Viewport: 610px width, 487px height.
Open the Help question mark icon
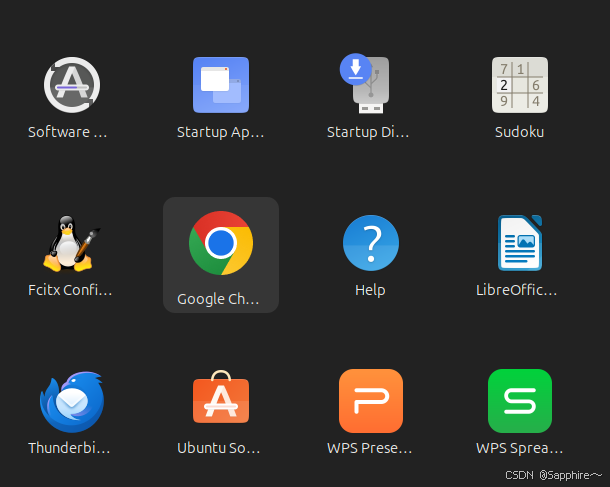[x=371, y=243]
